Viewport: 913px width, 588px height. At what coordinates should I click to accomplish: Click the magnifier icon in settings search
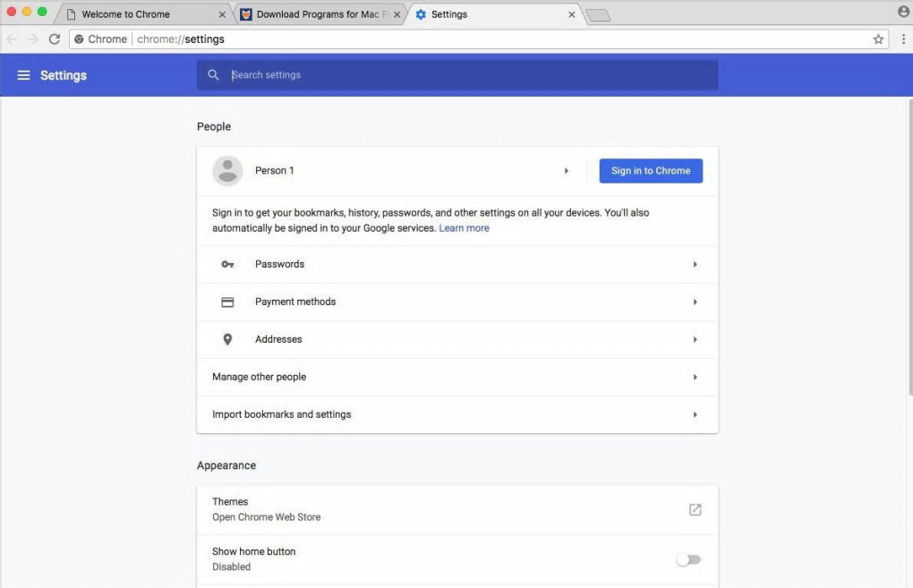[213, 75]
